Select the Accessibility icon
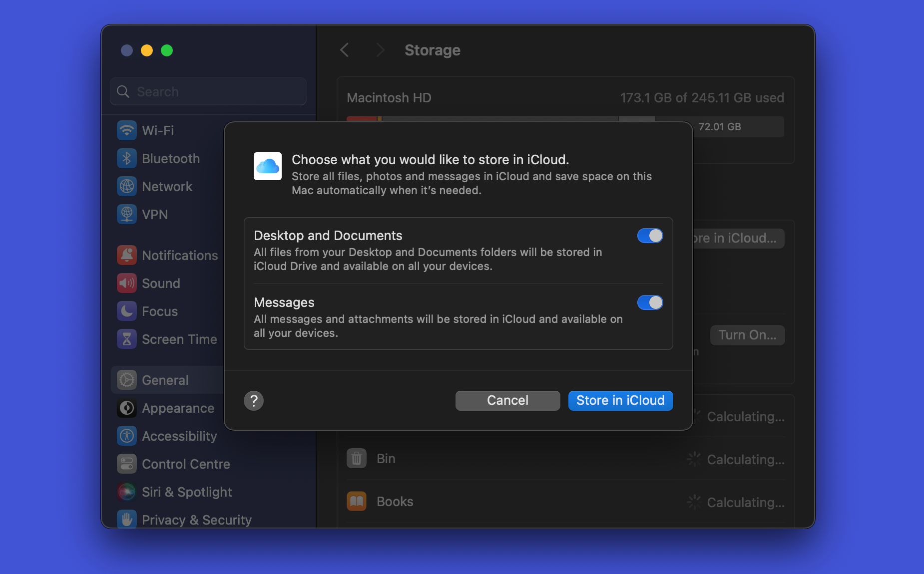This screenshot has height=574, width=924. point(127,436)
